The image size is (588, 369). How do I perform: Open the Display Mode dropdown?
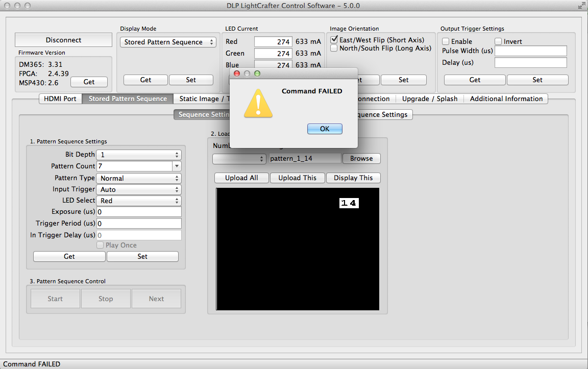click(x=167, y=42)
